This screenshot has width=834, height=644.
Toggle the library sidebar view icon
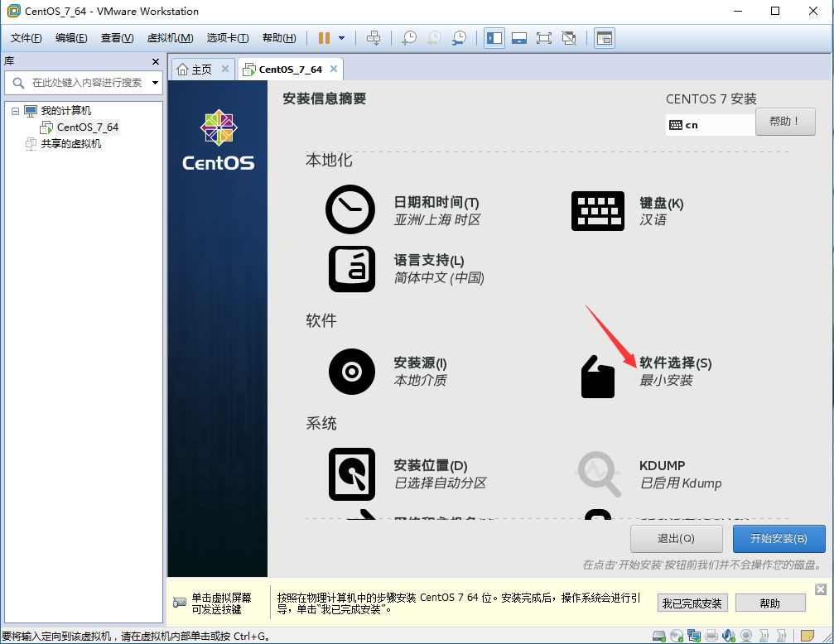pos(494,38)
